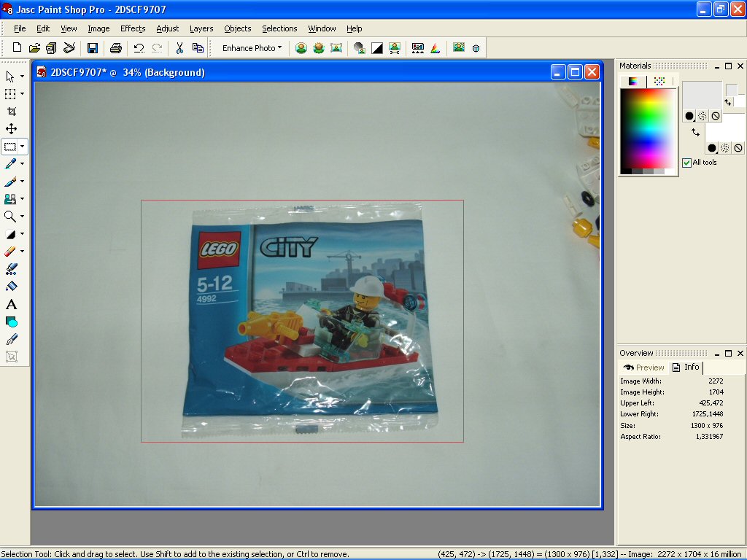Toggle transparent on the foreground material
747x560 pixels.
[716, 116]
